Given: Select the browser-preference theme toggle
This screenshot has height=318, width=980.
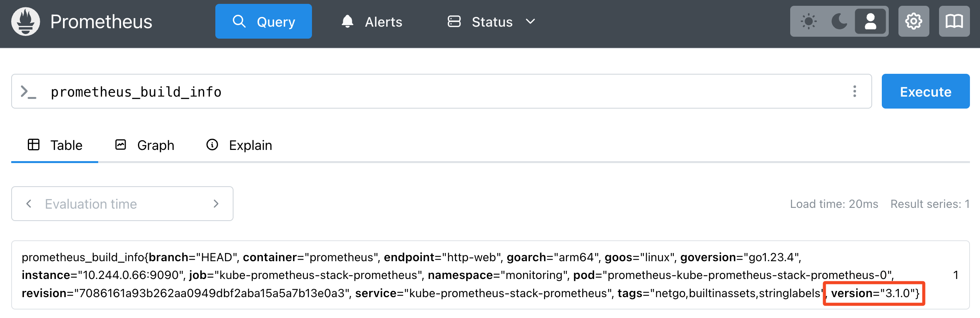Looking at the screenshot, I should pos(870,22).
